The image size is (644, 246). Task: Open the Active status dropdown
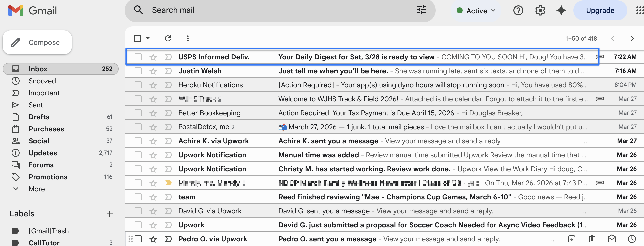(x=475, y=10)
